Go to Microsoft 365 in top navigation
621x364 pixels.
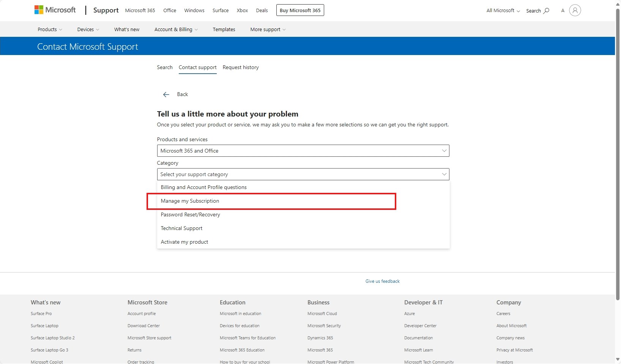pyautogui.click(x=140, y=10)
